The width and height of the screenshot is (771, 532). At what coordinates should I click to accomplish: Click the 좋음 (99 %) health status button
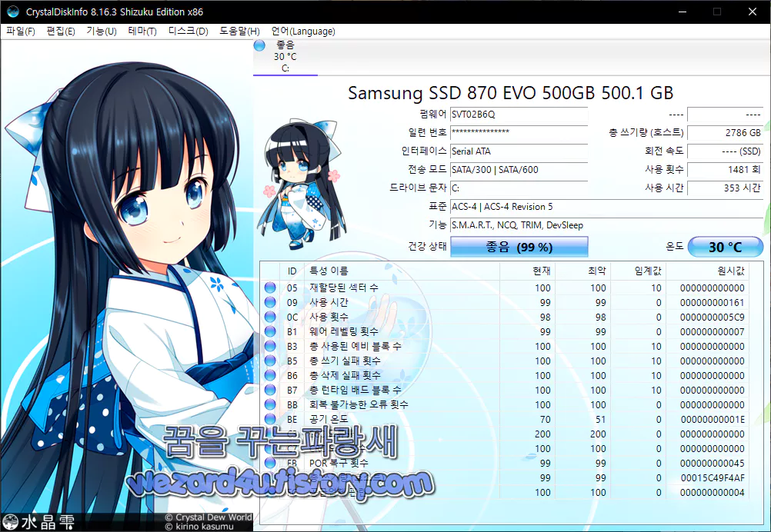pos(519,247)
